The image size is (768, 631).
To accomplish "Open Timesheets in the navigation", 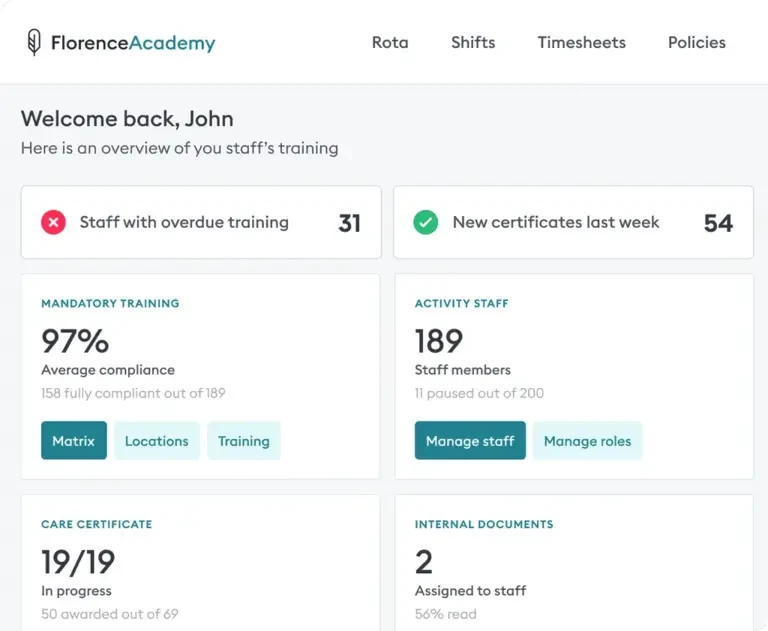I will [x=581, y=43].
